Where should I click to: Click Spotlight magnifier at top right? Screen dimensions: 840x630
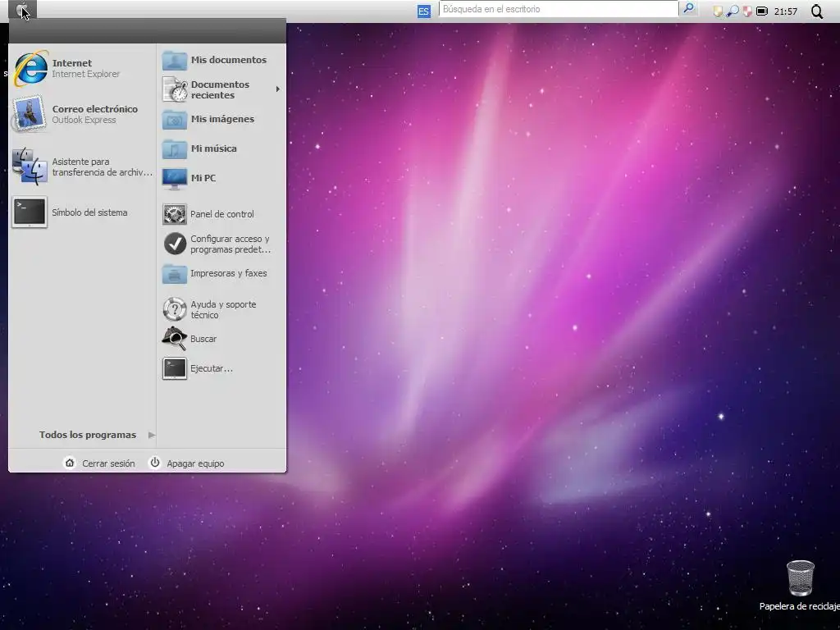pos(816,11)
